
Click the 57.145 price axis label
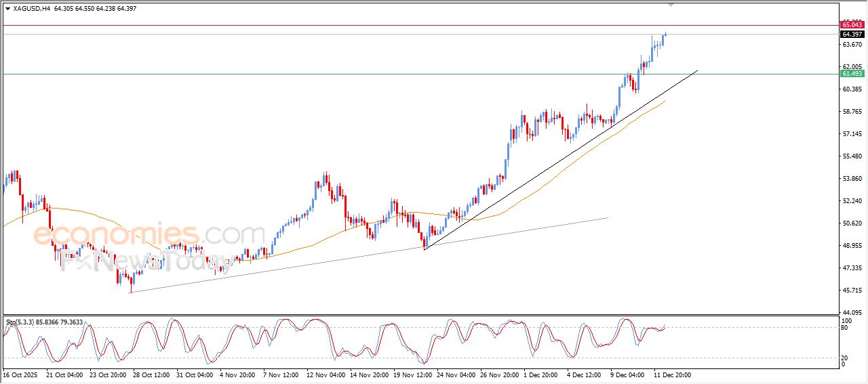(851, 134)
